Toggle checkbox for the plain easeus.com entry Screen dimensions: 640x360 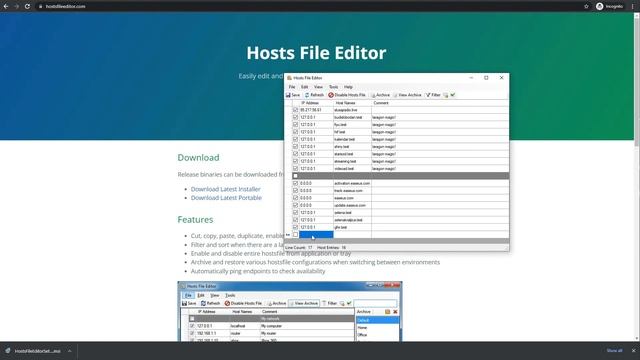[x=296, y=198]
